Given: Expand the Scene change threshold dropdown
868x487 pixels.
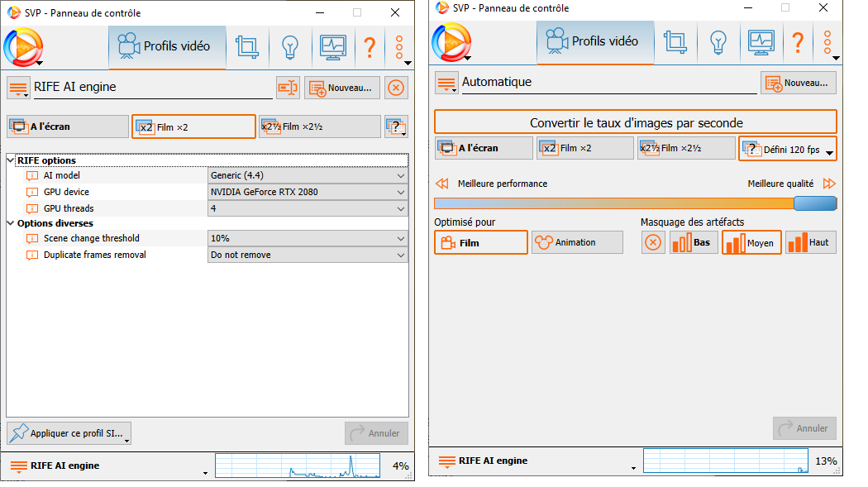Looking at the screenshot, I should coord(308,239).
